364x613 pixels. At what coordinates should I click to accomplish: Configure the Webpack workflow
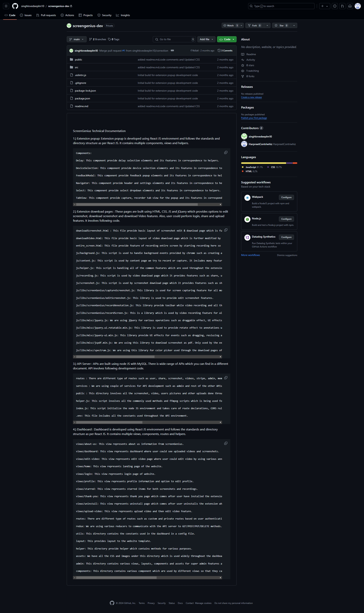click(x=286, y=197)
